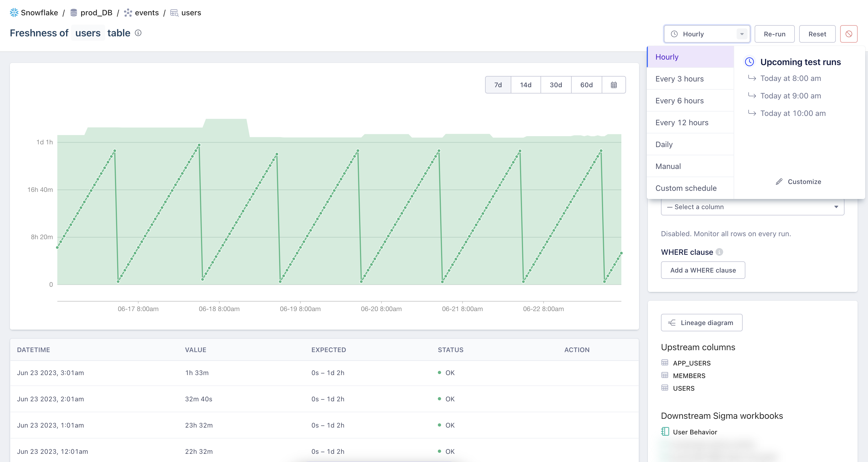Switch chart range to 60d
This screenshot has width=868, height=462.
point(586,85)
